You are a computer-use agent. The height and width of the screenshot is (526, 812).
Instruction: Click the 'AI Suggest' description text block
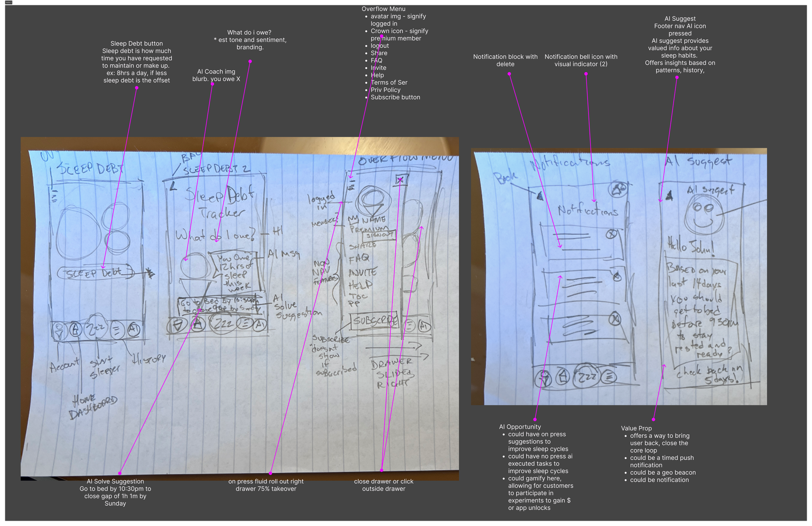tap(679, 44)
